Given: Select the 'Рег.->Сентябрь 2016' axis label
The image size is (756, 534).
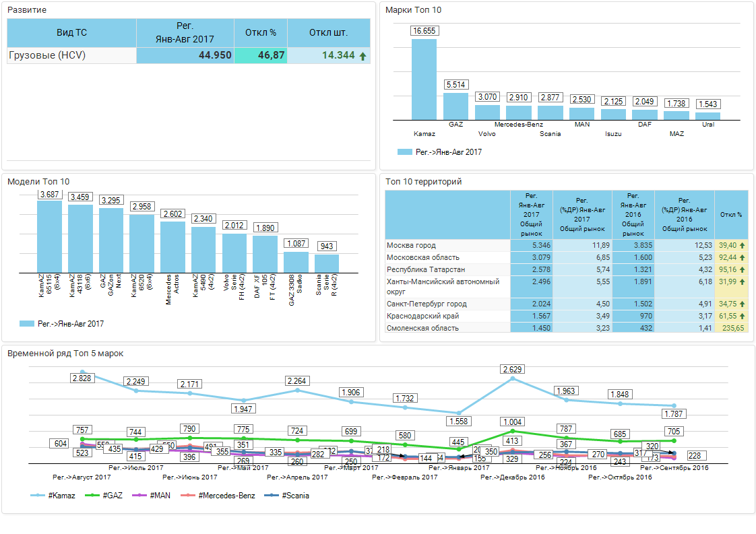Looking at the screenshot, I should coord(674,467).
